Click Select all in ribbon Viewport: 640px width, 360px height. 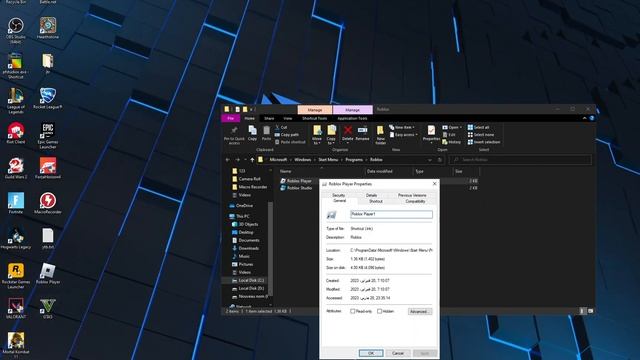(x=478, y=127)
